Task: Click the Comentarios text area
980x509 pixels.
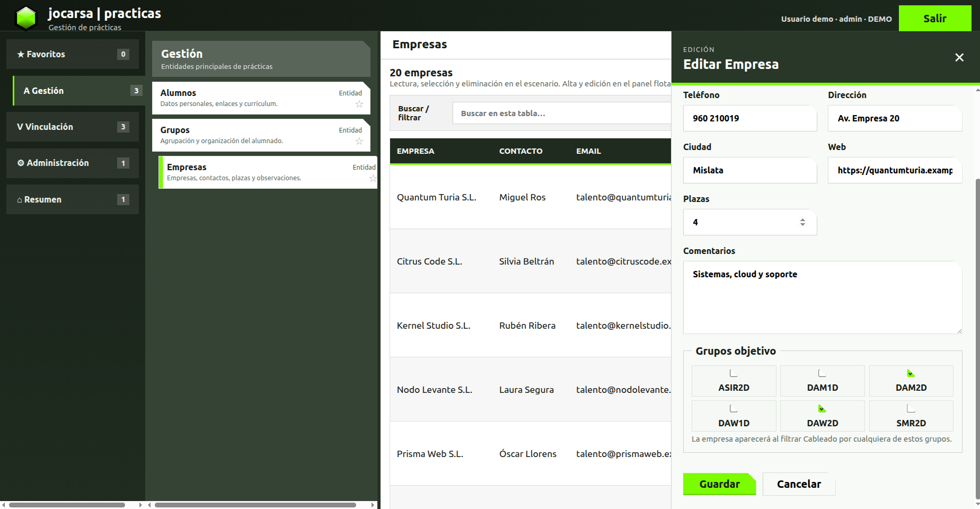Action: click(823, 297)
